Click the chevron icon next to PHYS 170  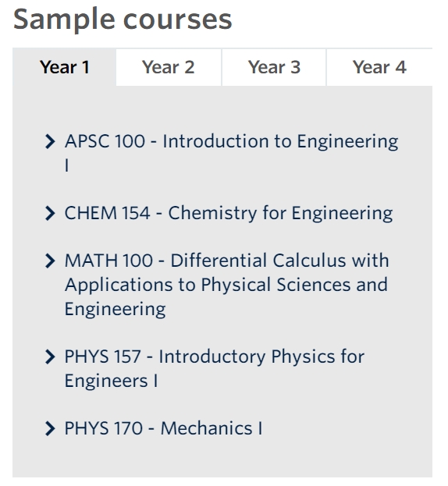click(50, 428)
